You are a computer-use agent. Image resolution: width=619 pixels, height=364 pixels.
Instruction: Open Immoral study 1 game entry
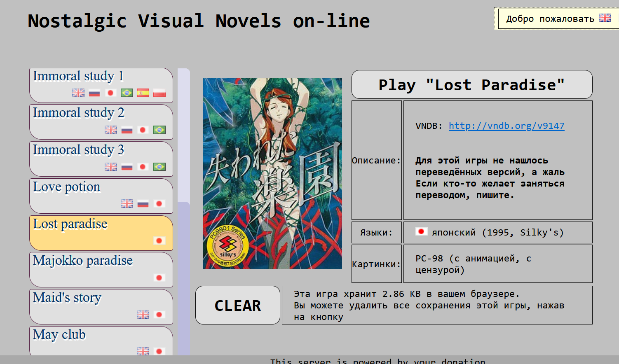click(x=101, y=85)
